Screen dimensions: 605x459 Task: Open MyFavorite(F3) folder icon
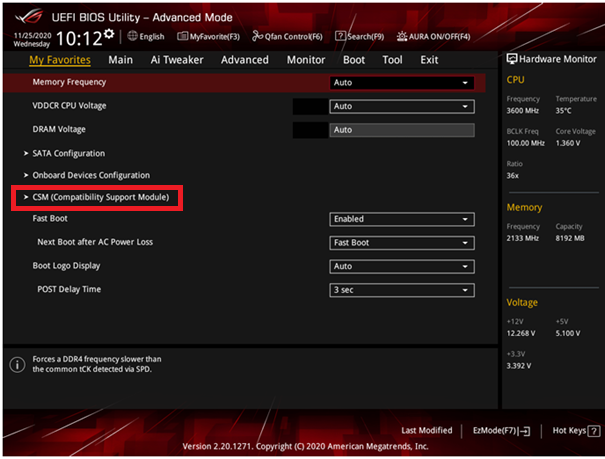(x=183, y=36)
